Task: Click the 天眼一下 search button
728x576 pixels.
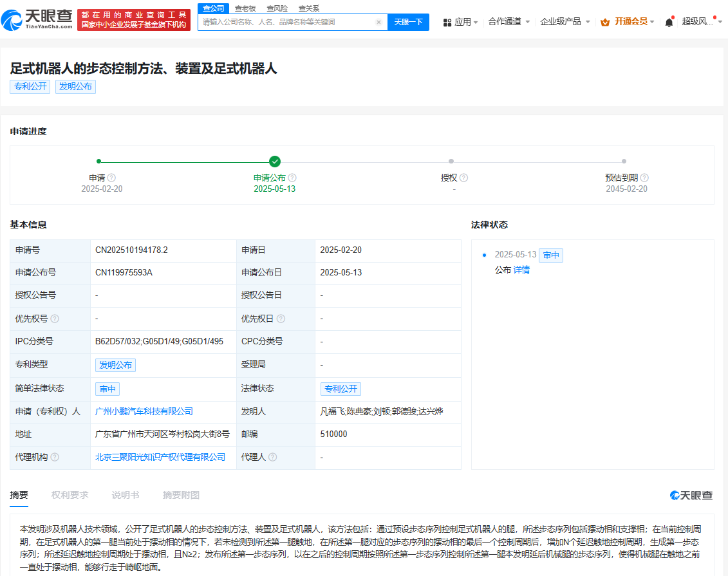Action: 408,22
